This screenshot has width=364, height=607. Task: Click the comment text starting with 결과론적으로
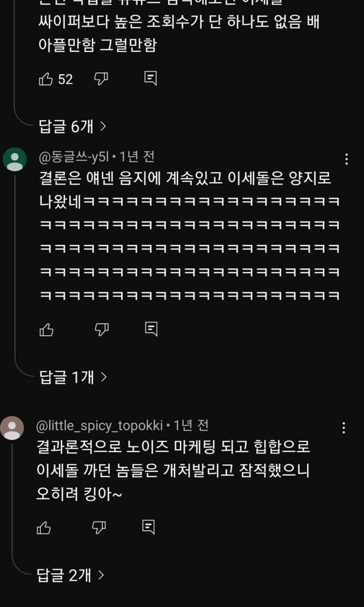173,470
